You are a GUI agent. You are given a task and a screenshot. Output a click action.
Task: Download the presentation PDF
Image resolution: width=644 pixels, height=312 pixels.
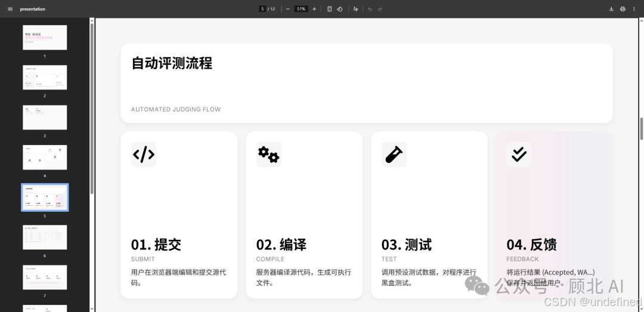[611, 9]
